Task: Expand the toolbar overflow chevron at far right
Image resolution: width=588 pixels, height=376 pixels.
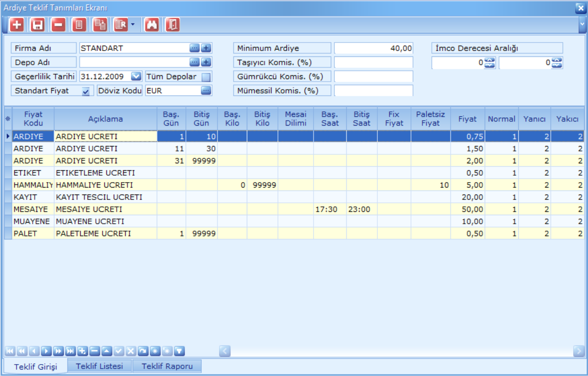Action: [582, 24]
